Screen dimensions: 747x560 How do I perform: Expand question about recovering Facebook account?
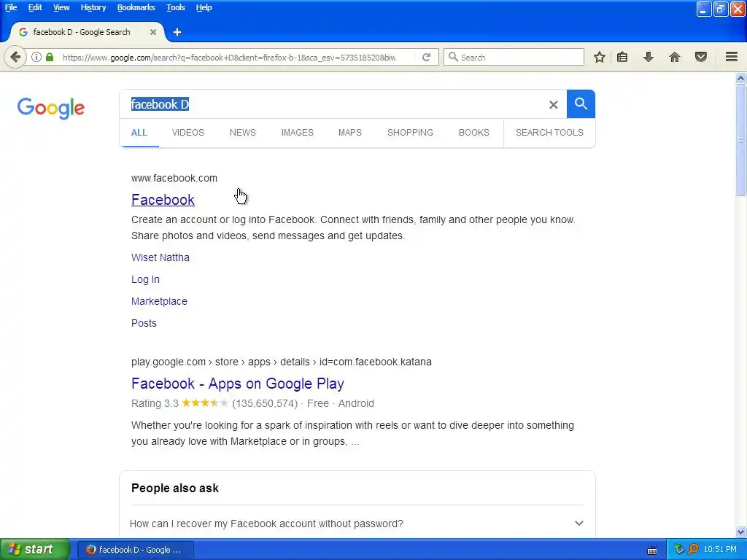(357, 524)
